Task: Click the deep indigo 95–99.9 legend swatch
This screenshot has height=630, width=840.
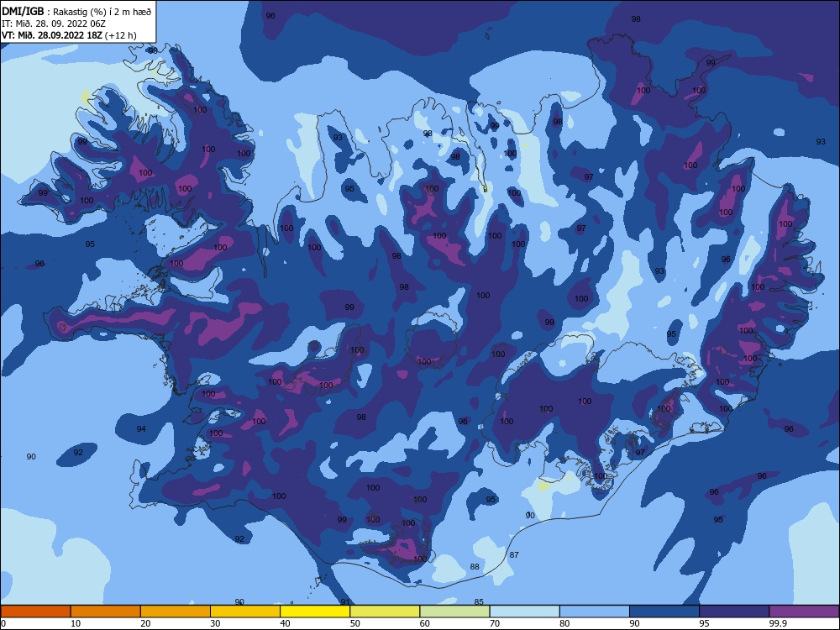Action: 734,612
